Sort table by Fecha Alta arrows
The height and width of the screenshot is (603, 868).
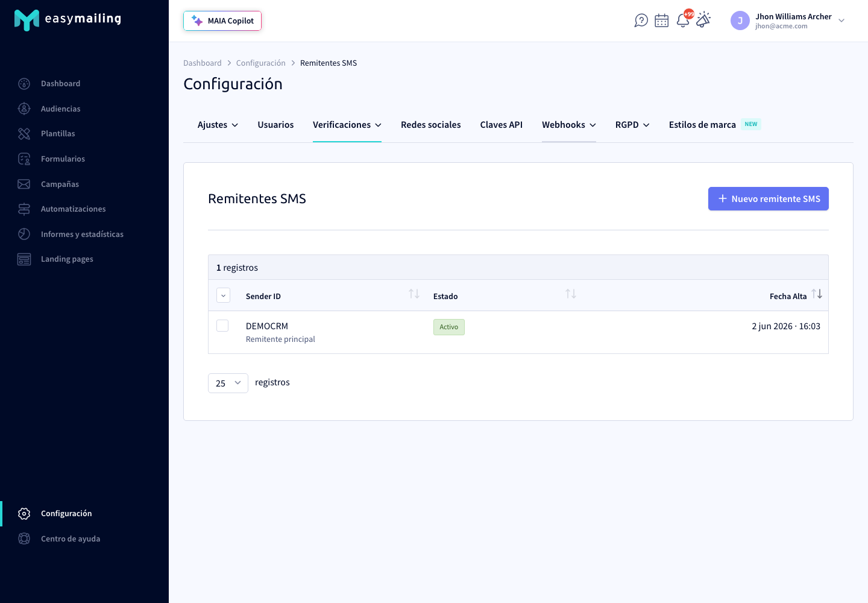point(817,294)
